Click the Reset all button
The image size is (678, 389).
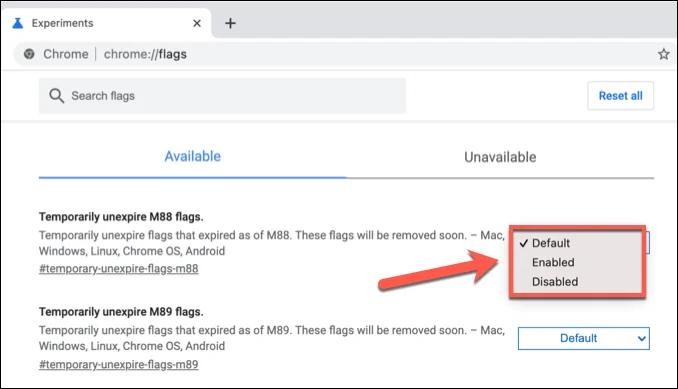(620, 96)
